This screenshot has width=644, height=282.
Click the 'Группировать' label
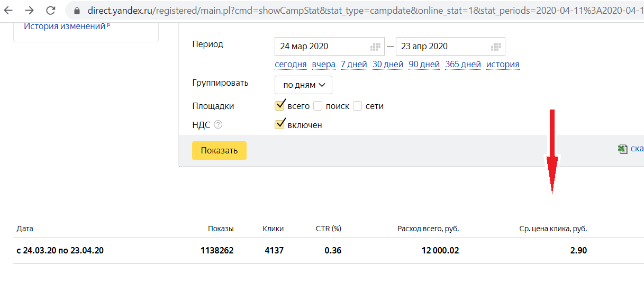(x=220, y=83)
